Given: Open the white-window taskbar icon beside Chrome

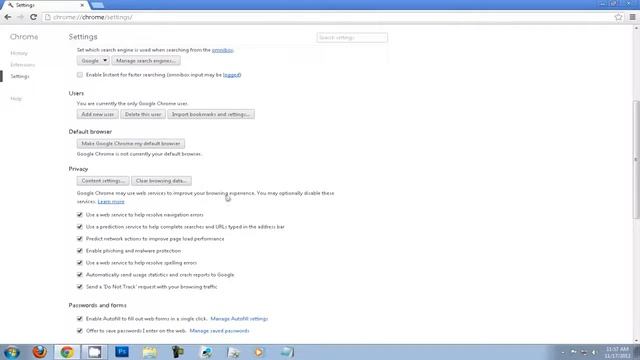Looking at the screenshot, I should tap(94, 352).
